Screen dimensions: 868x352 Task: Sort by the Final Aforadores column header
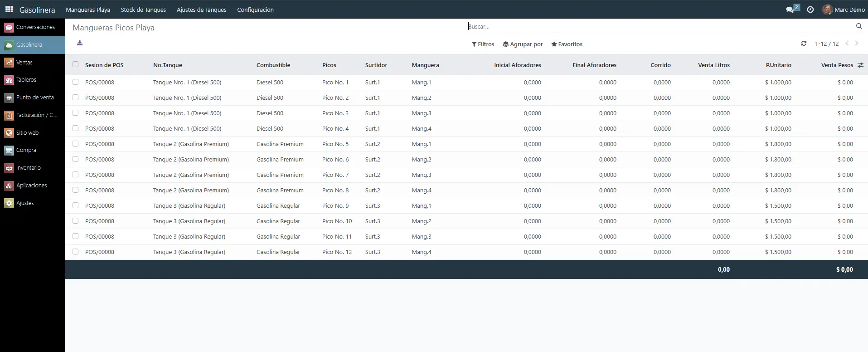[594, 65]
